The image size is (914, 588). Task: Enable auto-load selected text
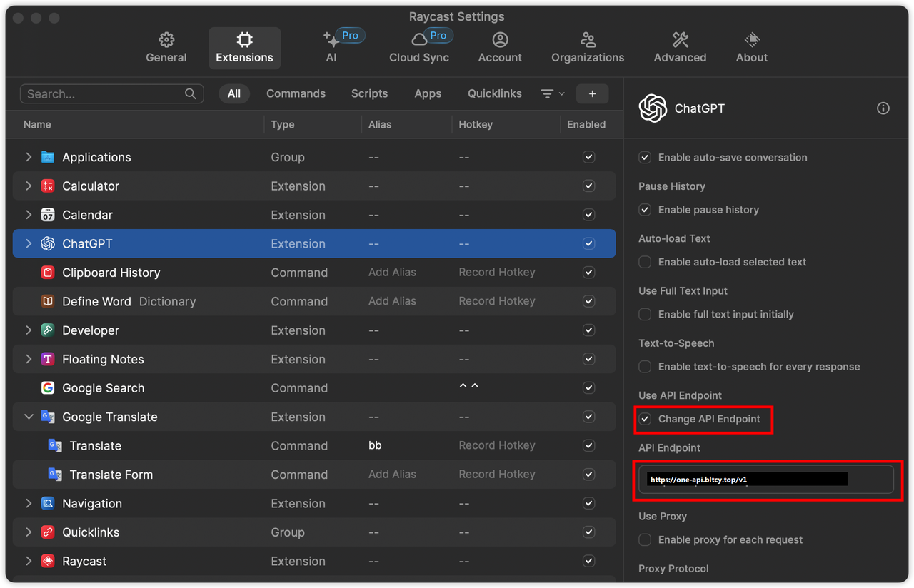pyautogui.click(x=645, y=262)
